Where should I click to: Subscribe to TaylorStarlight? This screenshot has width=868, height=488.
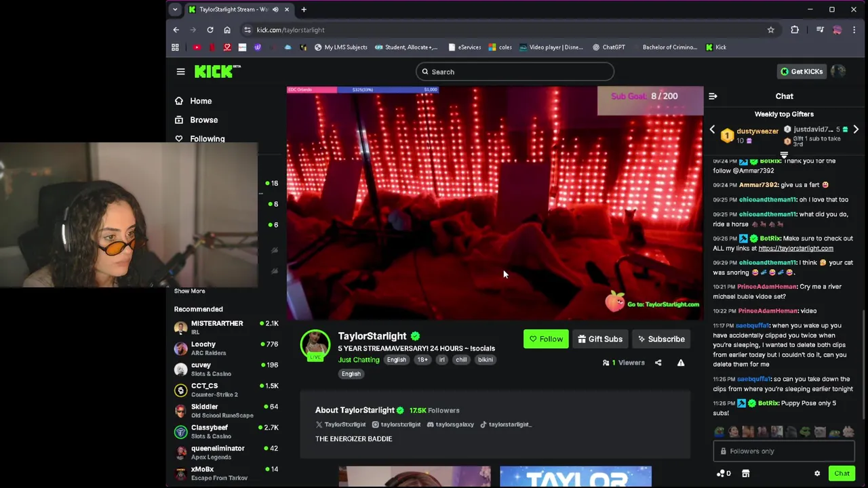661,339
